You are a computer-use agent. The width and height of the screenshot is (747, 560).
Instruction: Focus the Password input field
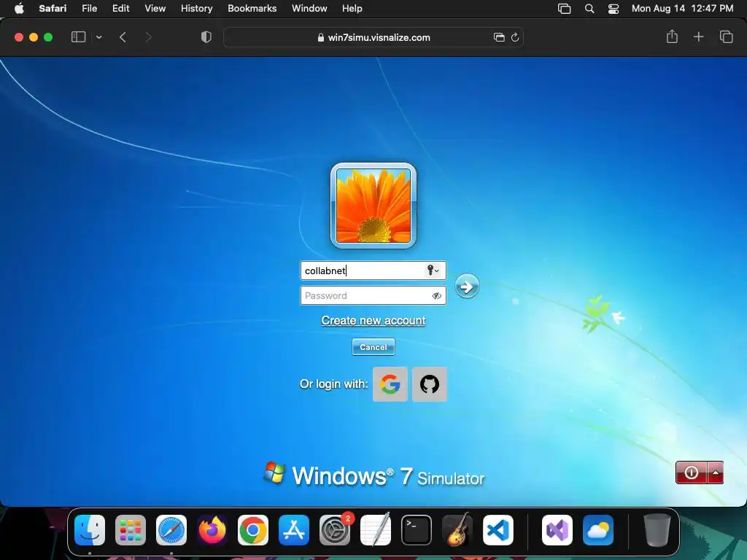click(373, 295)
